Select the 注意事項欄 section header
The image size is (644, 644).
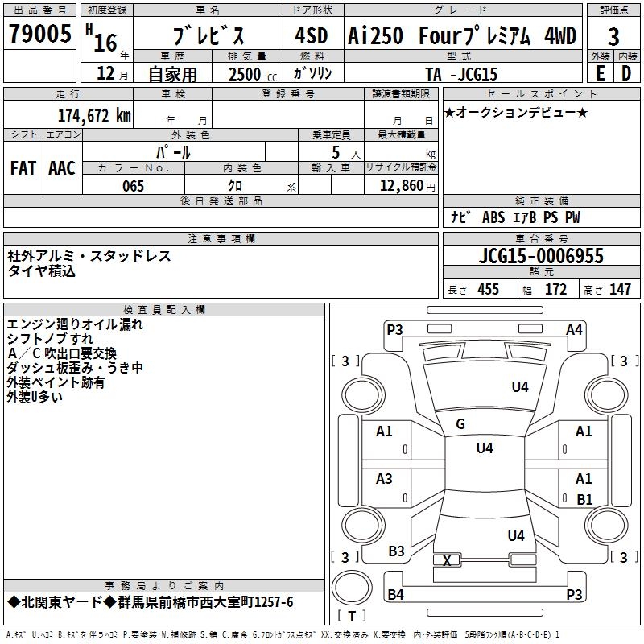pyautogui.click(x=221, y=238)
